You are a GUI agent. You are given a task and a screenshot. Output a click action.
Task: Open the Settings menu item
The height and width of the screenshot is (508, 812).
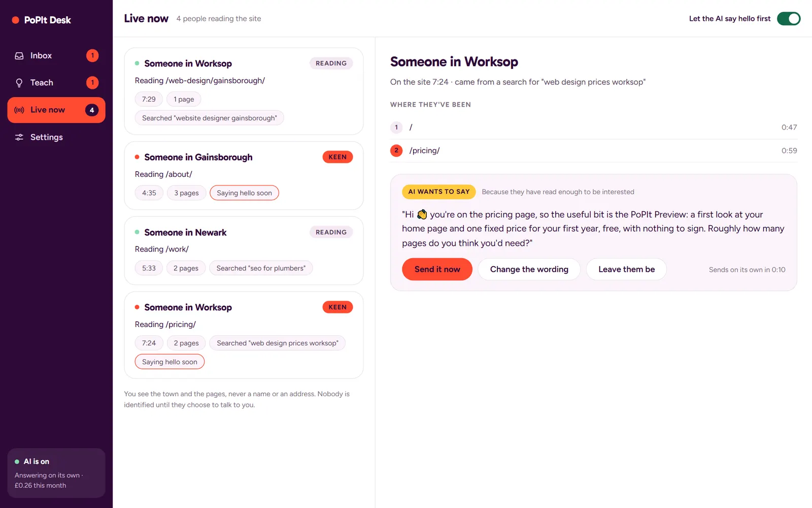(x=56, y=137)
